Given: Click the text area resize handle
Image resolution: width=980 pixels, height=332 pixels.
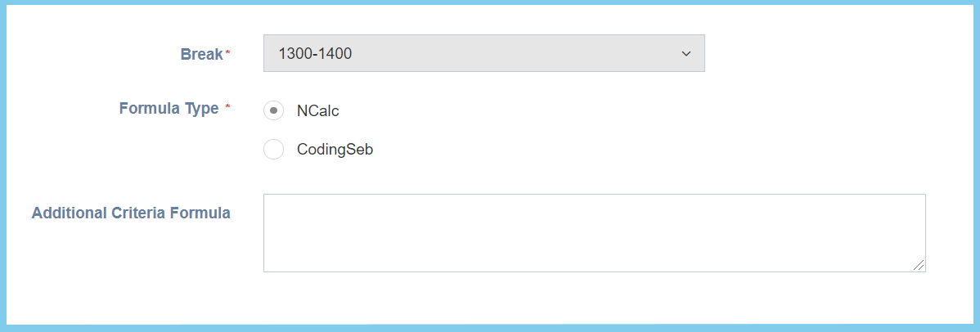Looking at the screenshot, I should (919, 265).
